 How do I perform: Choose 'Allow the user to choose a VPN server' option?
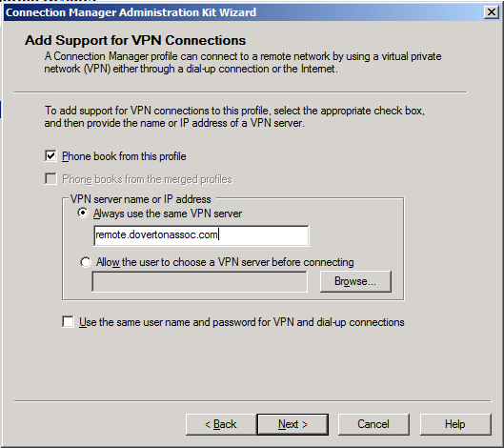coord(86,262)
